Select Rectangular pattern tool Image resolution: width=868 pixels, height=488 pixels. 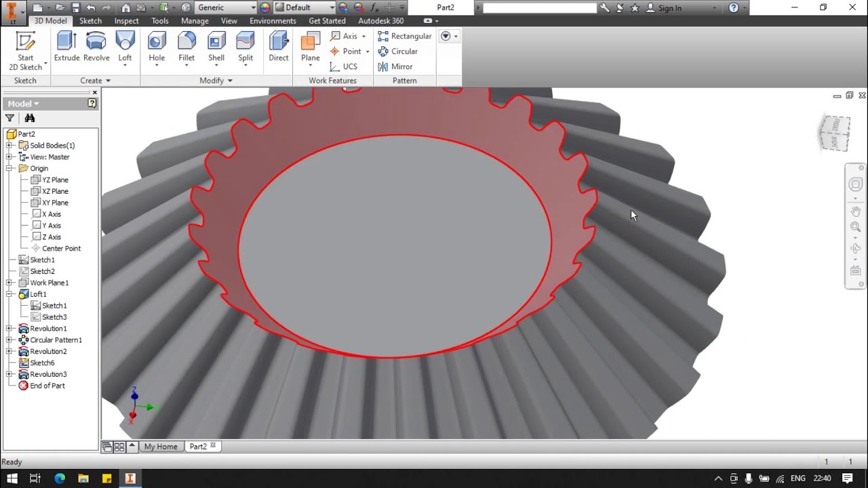point(405,36)
